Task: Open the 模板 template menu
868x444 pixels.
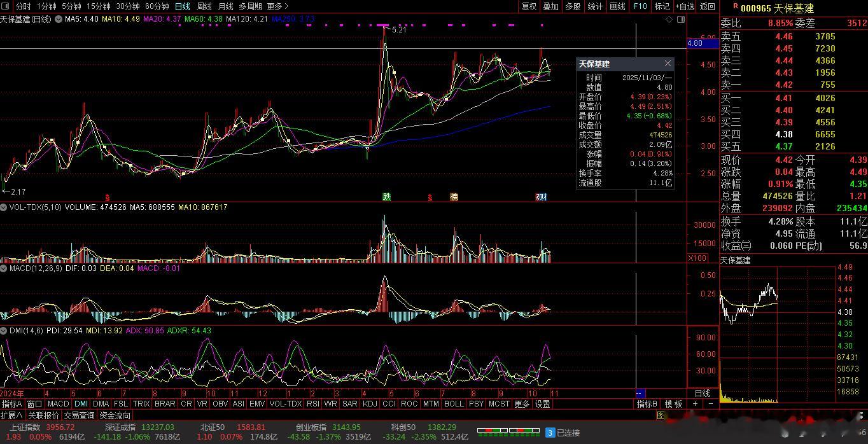Action: point(673,404)
